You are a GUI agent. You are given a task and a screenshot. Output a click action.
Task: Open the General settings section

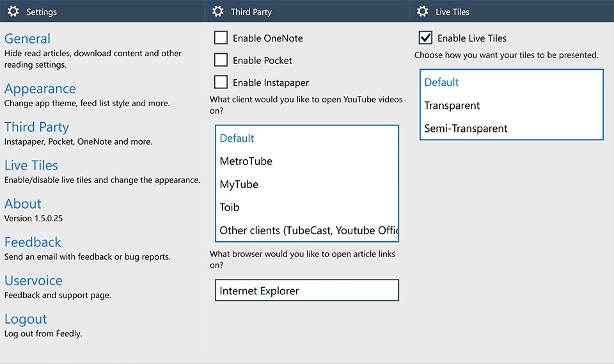pos(28,39)
